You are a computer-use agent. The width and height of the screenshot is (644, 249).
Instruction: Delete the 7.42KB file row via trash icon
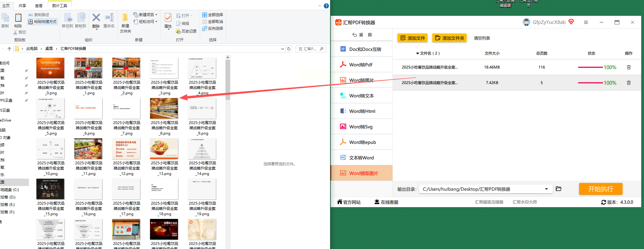click(x=628, y=83)
